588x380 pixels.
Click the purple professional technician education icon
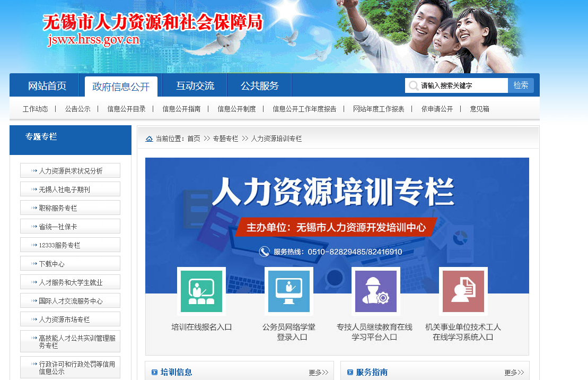pos(375,291)
